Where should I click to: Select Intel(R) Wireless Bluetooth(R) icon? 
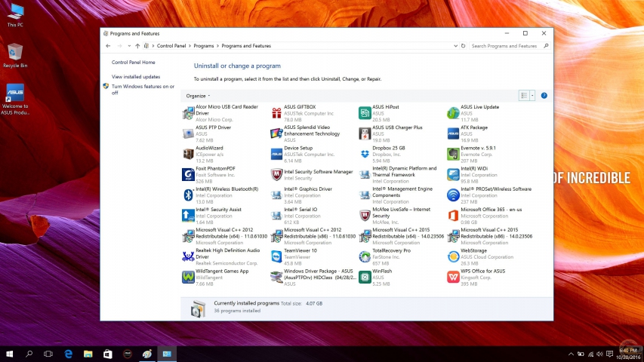[x=188, y=195]
